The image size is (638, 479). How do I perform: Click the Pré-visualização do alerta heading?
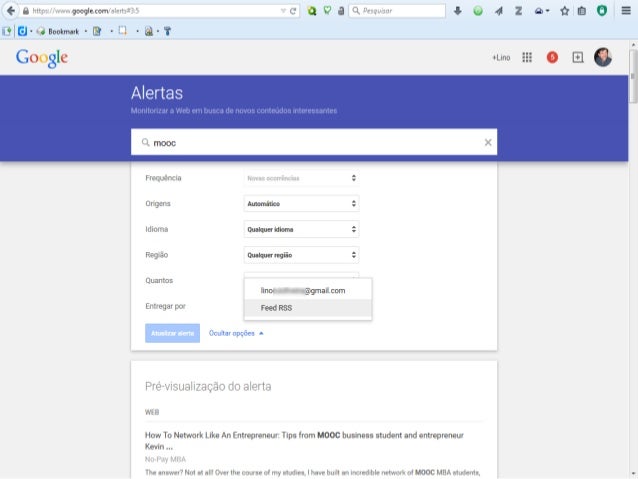pyautogui.click(x=208, y=386)
